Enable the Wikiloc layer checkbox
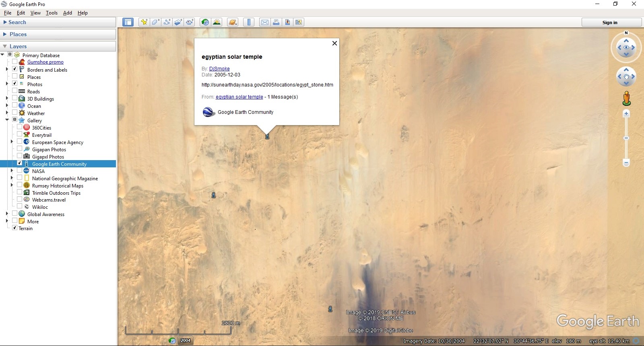644x346 pixels. (20, 206)
